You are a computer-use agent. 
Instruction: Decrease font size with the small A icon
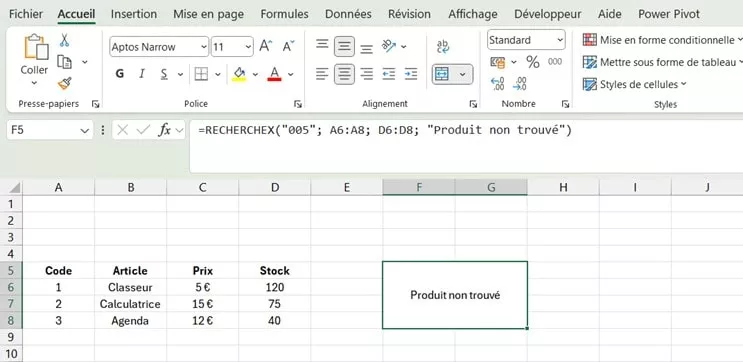pos(288,46)
